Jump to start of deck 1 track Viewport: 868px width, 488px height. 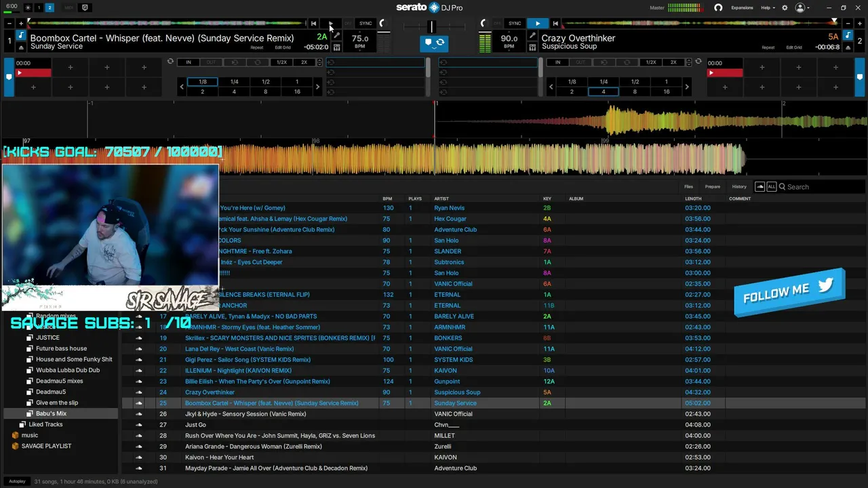pyautogui.click(x=313, y=23)
